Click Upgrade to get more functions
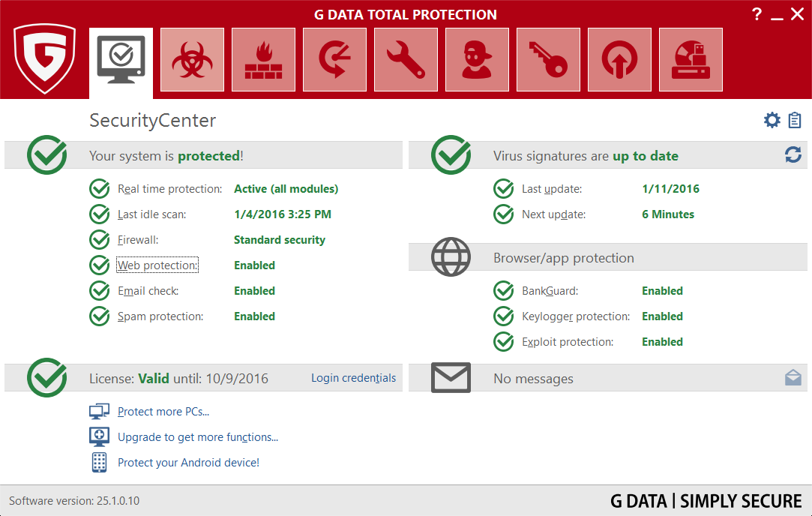The image size is (812, 516). 198,437
